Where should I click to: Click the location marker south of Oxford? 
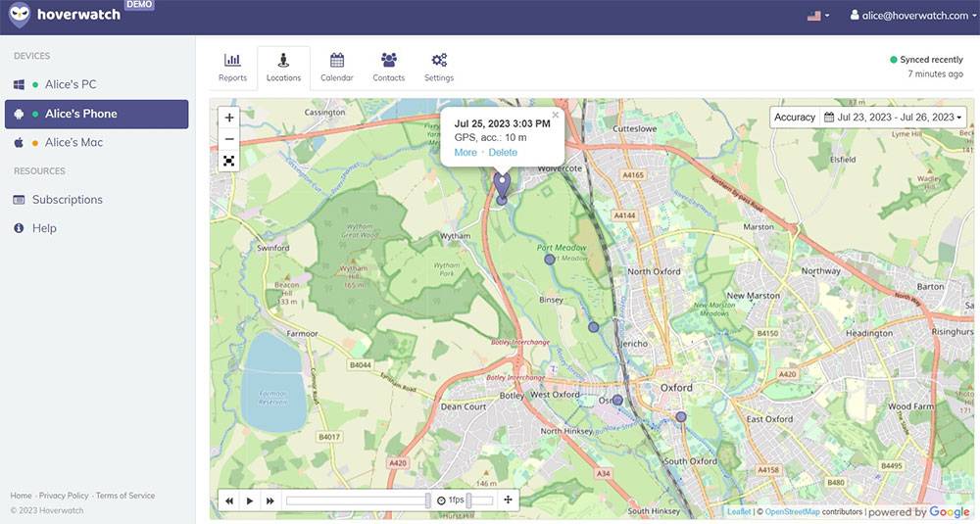(x=681, y=416)
